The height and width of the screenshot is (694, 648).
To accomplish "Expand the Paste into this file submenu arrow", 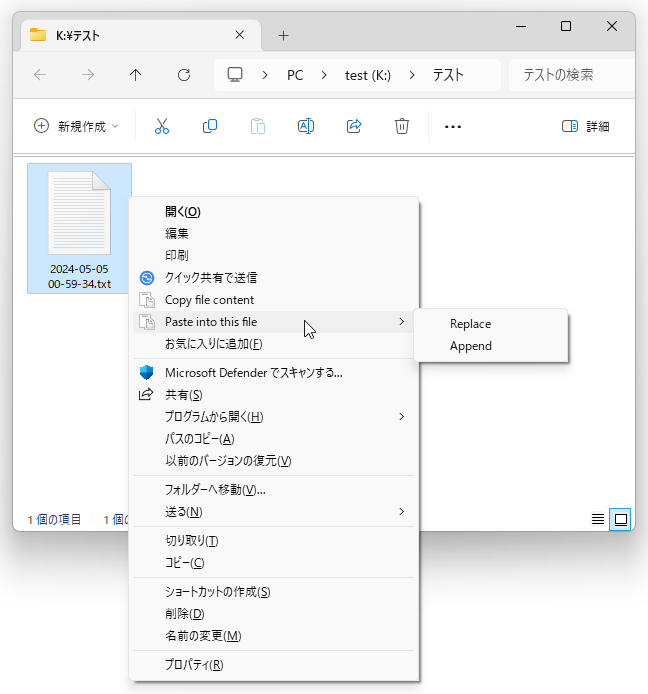I will coord(401,322).
